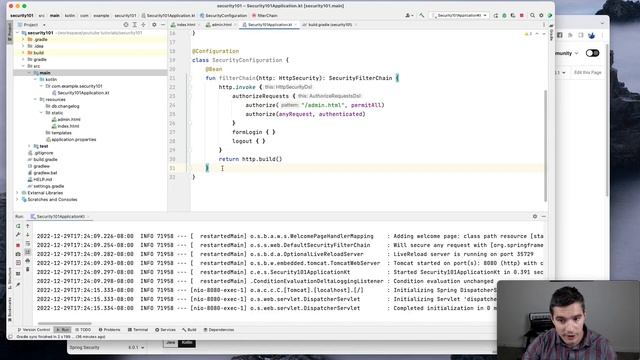Expand the .gradle folder
Screen dimensions: 640x360
pos(23,40)
